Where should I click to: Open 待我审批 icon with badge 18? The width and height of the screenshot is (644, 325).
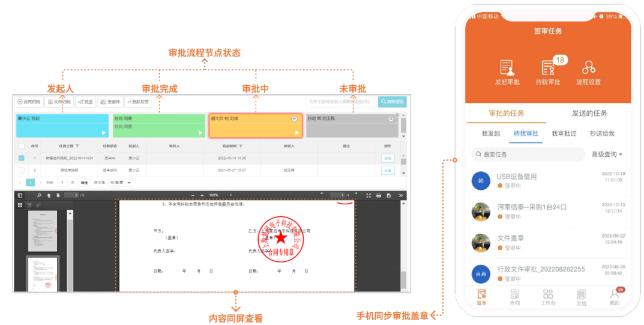click(547, 68)
